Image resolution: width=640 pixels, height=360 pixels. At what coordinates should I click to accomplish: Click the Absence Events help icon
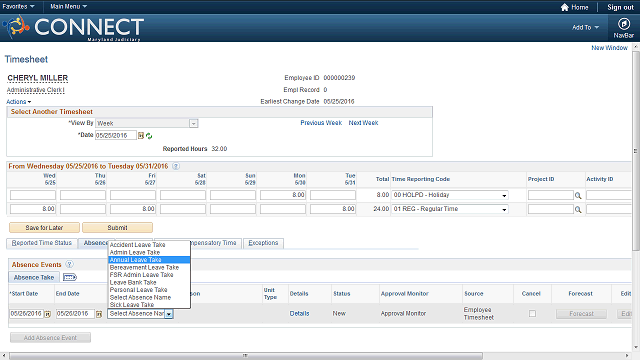[x=69, y=264]
